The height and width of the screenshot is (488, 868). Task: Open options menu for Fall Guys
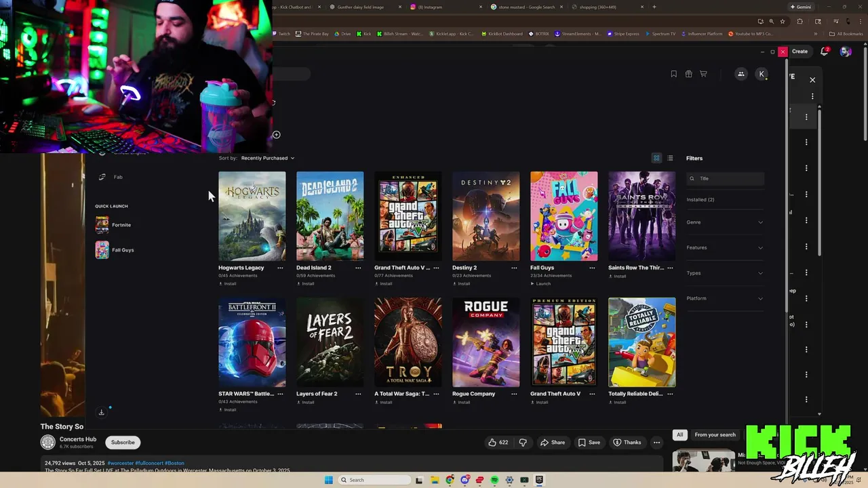pos(592,268)
